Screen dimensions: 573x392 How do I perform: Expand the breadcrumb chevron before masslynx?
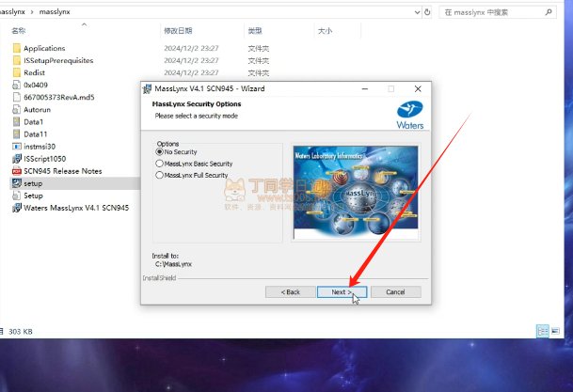pyautogui.click(x=32, y=11)
